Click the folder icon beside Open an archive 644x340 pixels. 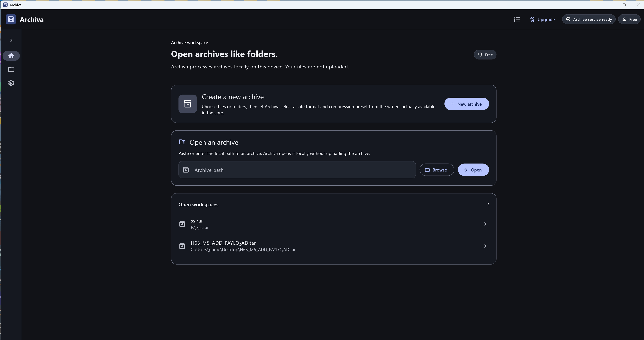182,142
